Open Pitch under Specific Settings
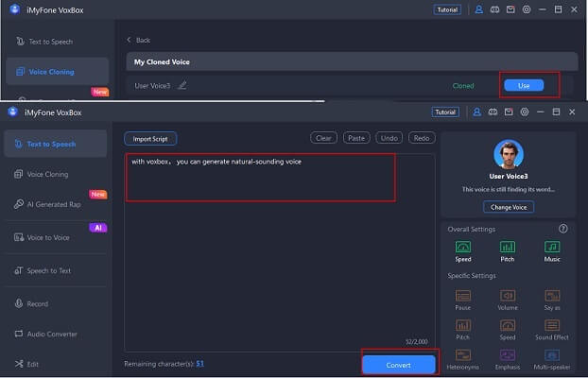The width and height of the screenshot is (588, 378). pyautogui.click(x=463, y=330)
